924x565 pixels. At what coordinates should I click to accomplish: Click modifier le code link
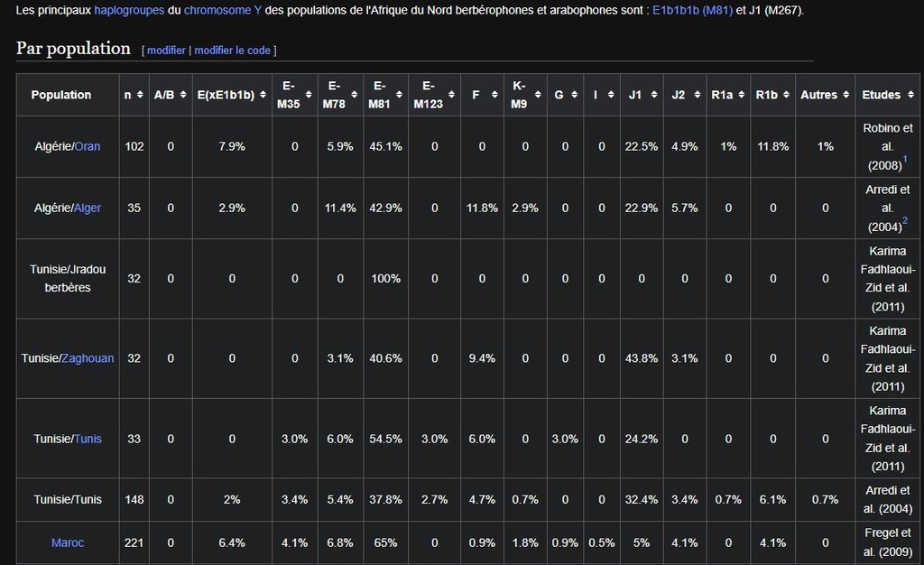coord(233,51)
